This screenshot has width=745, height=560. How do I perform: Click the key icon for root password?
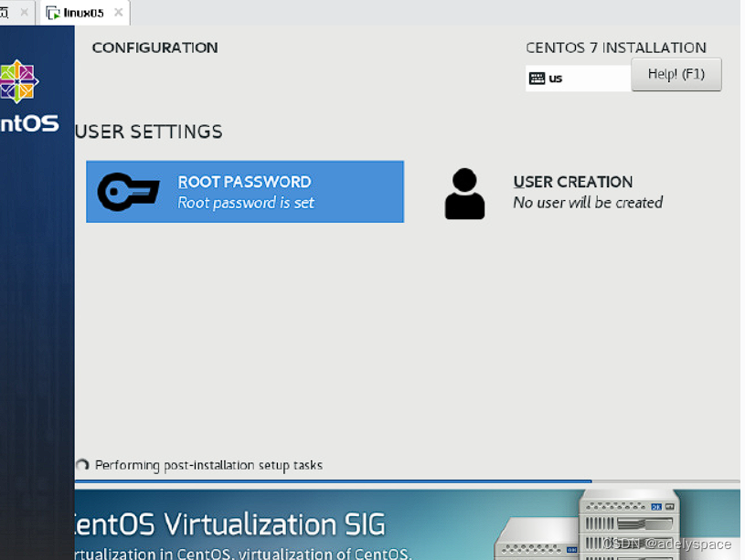click(128, 192)
